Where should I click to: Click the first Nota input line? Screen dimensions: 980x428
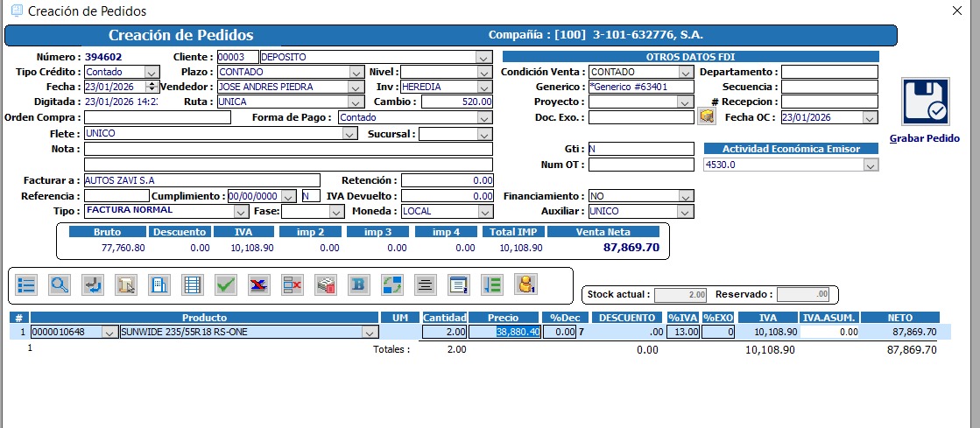288,149
